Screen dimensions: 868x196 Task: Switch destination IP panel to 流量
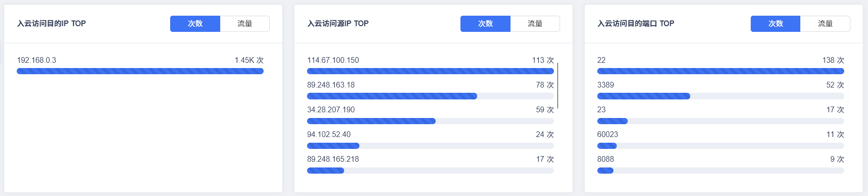point(245,24)
